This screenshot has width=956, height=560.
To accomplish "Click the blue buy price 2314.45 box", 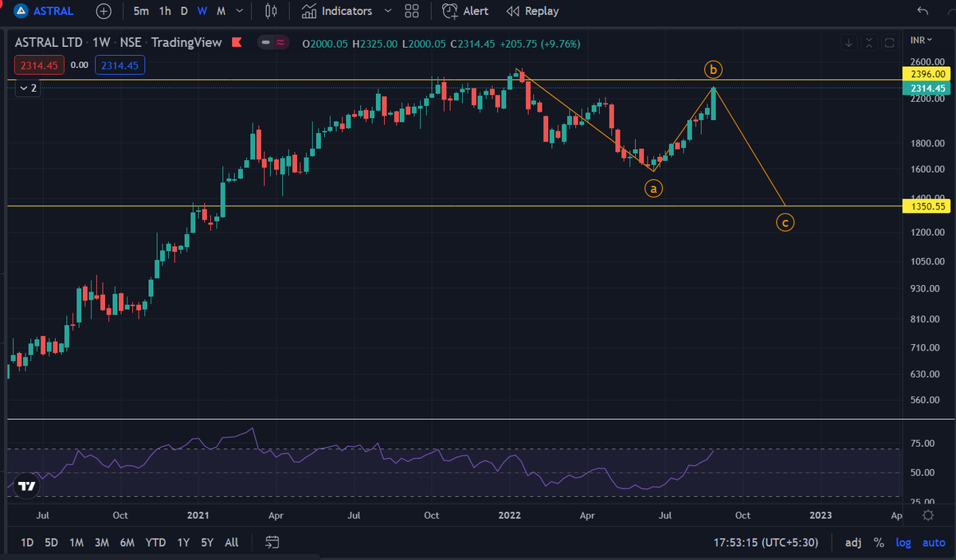I will pos(119,65).
